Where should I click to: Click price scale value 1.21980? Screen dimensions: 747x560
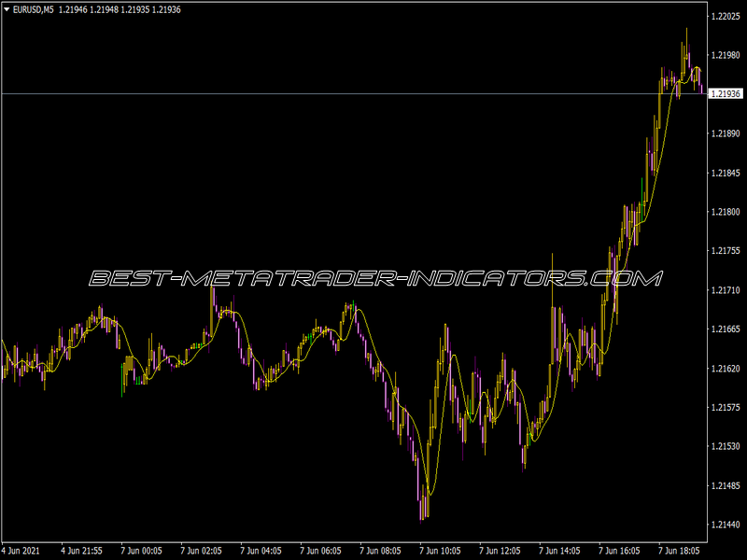(726, 56)
